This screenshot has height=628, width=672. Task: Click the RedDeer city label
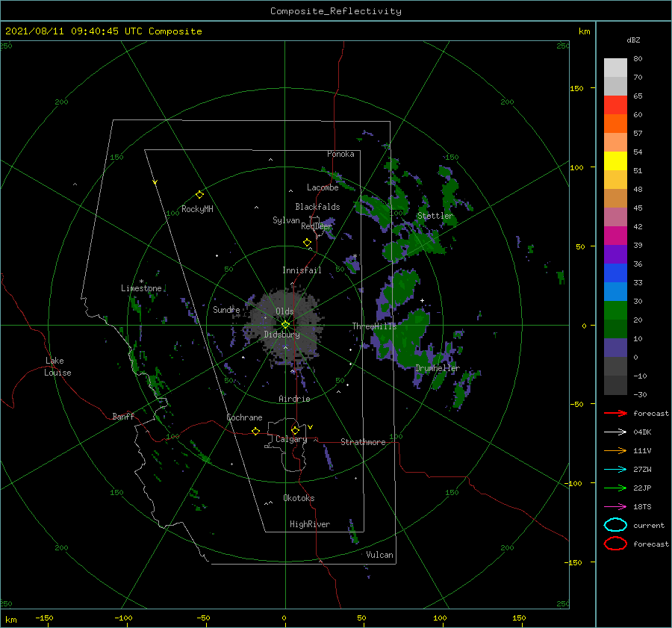pyautogui.click(x=317, y=226)
